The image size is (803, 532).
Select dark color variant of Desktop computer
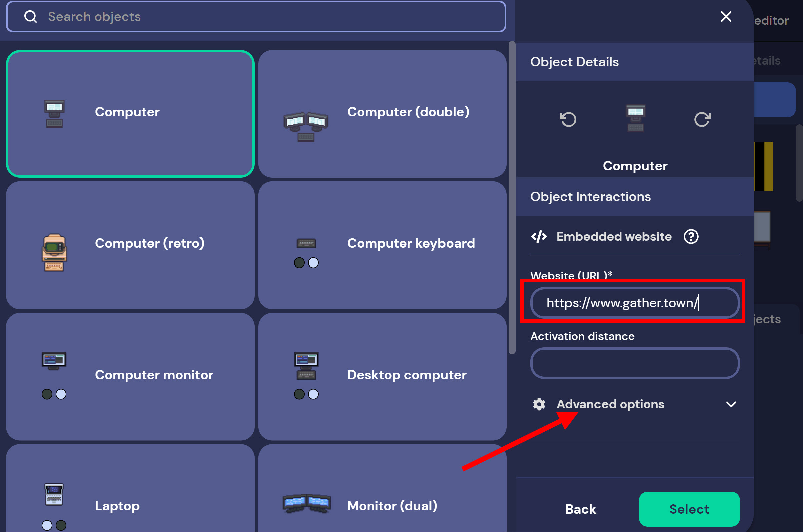(x=299, y=394)
